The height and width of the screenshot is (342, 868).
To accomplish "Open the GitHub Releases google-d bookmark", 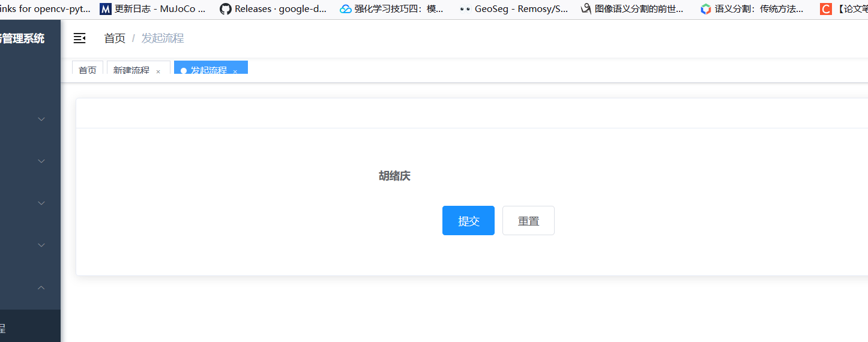I will tap(273, 9).
